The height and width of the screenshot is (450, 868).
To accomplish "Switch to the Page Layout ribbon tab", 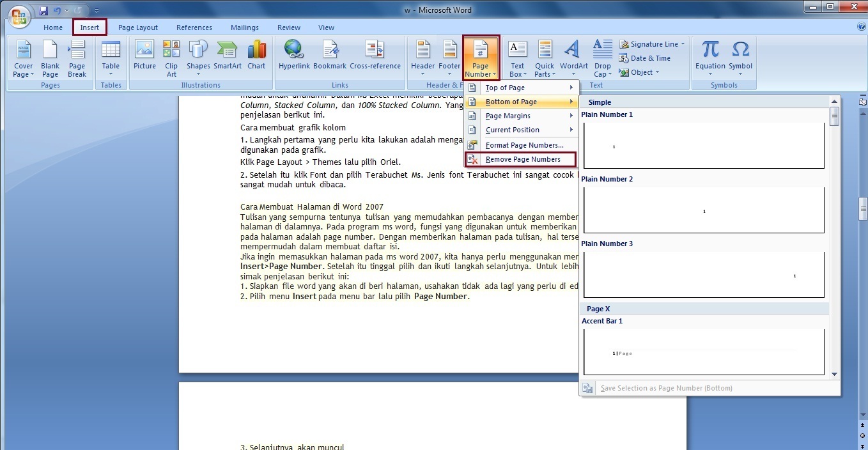I will tap(137, 27).
